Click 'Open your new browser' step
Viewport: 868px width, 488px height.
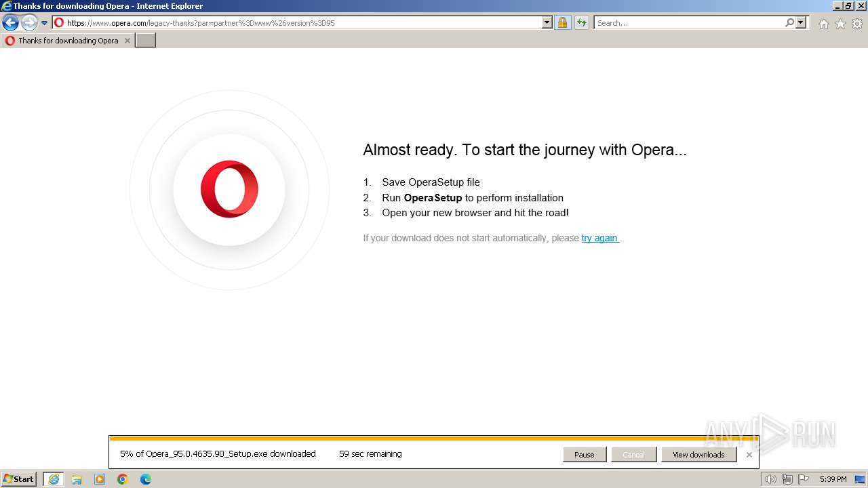475,213
